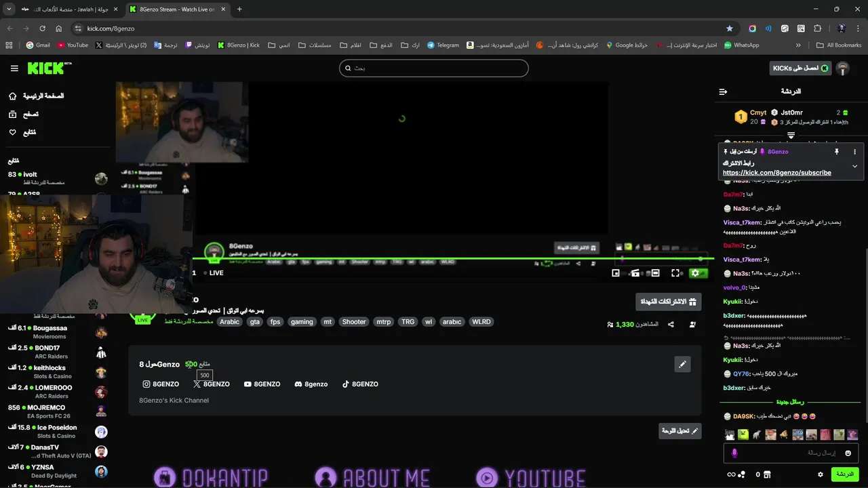868x488 pixels.
Task: Open Ice Poseidon channel in sidebar
Action: (58, 432)
